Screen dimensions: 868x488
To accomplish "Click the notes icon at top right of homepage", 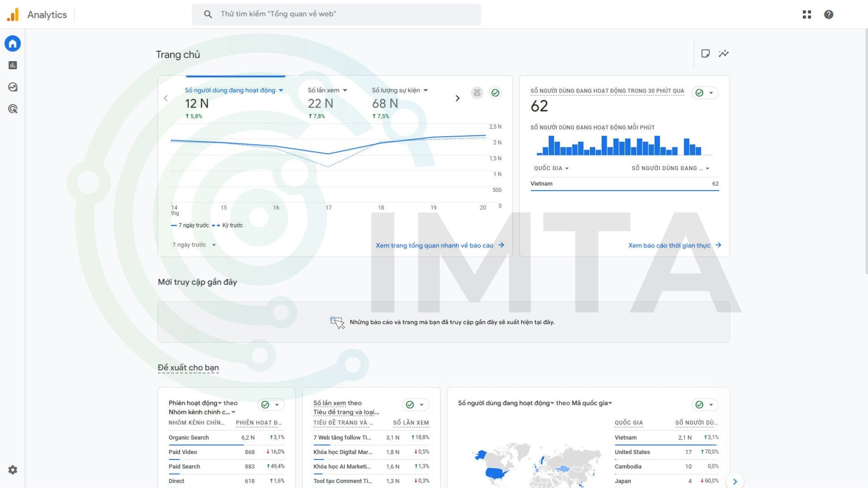I will tap(705, 53).
